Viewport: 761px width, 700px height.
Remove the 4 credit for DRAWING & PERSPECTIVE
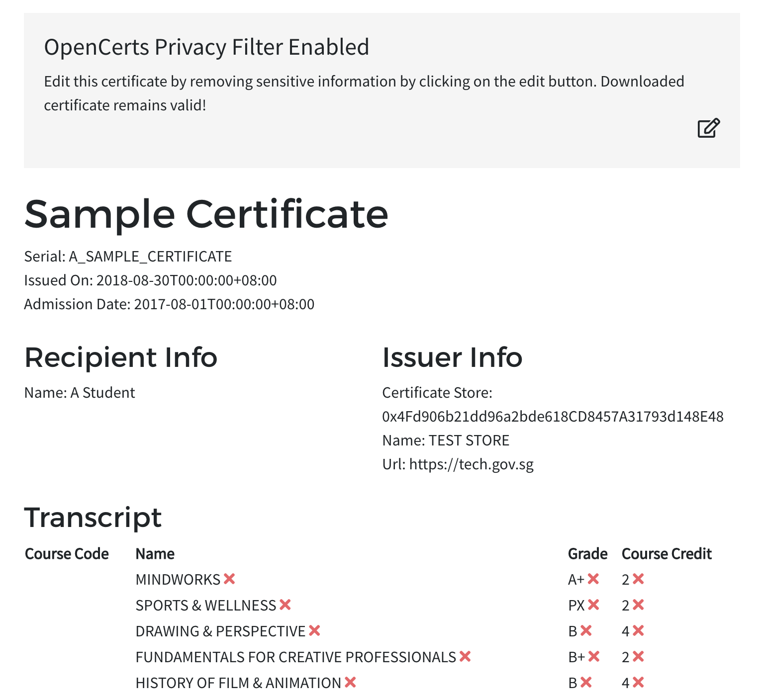(639, 630)
